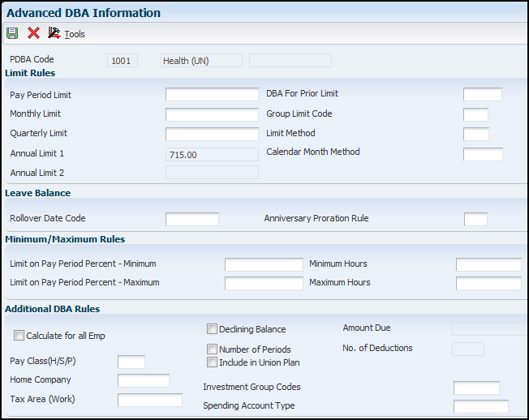The height and width of the screenshot is (420, 529).
Task: Select the Limit Method input box
Action: pyautogui.click(x=476, y=134)
